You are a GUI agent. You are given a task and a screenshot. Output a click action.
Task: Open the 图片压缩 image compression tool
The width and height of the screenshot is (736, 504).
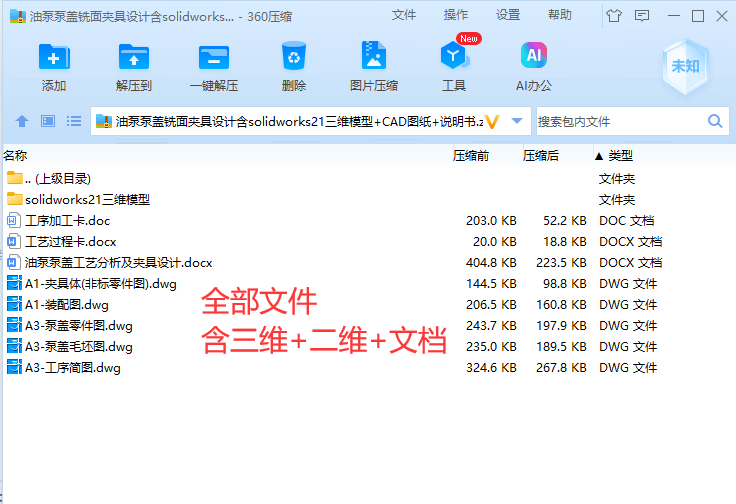point(374,55)
